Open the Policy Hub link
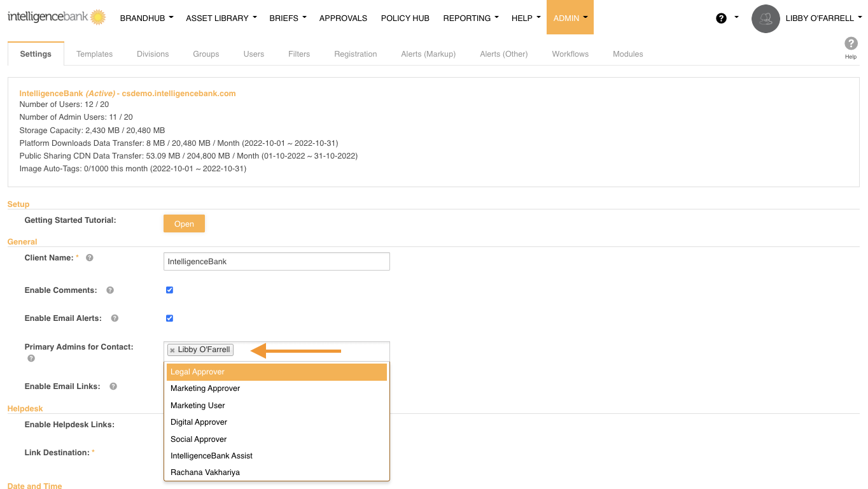 [405, 18]
